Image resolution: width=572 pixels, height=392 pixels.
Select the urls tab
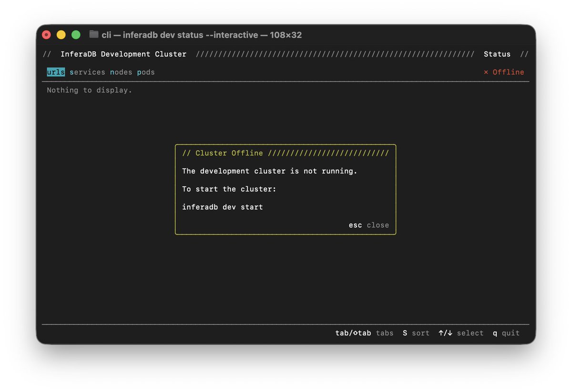(56, 72)
